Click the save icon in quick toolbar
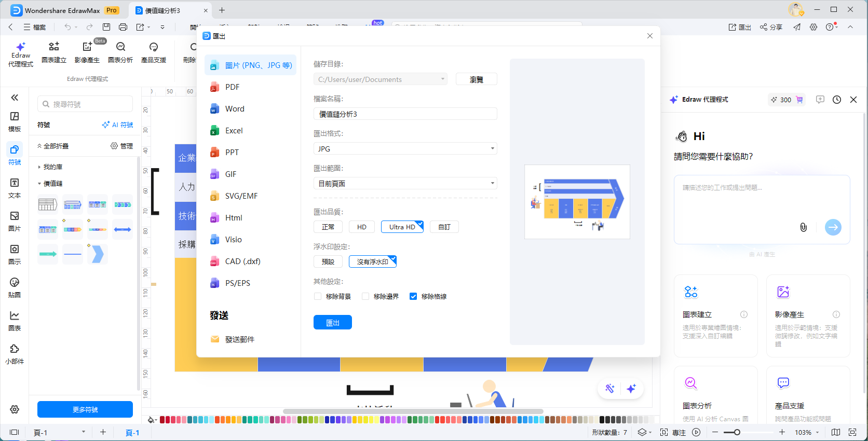 coord(106,27)
